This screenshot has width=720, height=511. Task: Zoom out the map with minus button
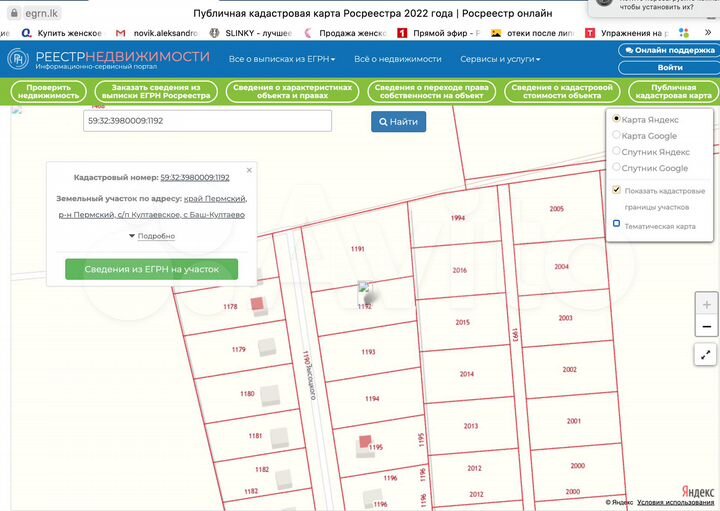tap(706, 326)
